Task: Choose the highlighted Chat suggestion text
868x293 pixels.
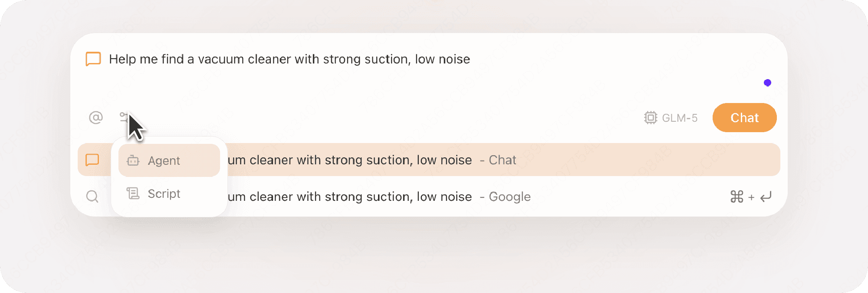Action: (349, 160)
